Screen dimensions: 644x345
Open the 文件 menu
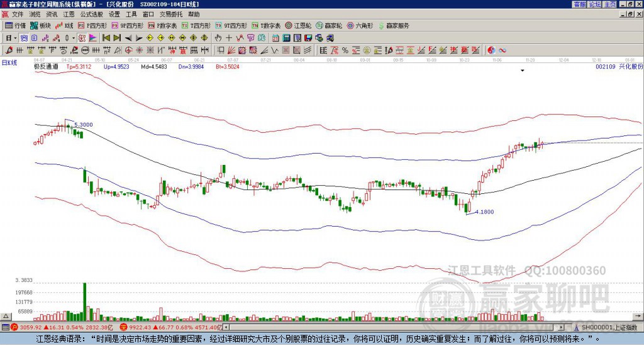point(18,14)
